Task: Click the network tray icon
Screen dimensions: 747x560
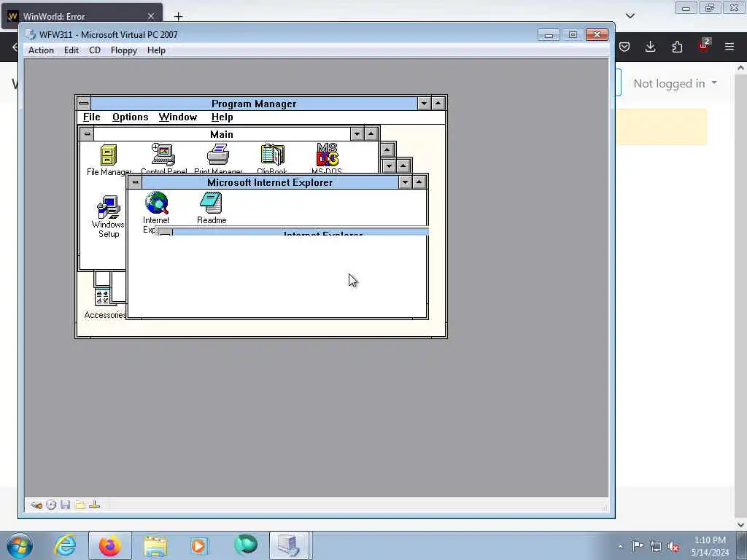Action: [x=656, y=546]
